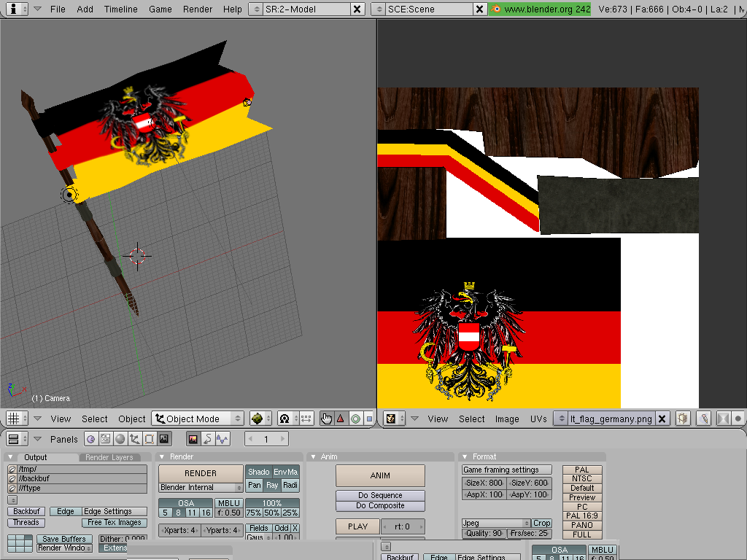Open the draw type shading selector
This screenshot has width=747, height=560.
click(x=261, y=419)
